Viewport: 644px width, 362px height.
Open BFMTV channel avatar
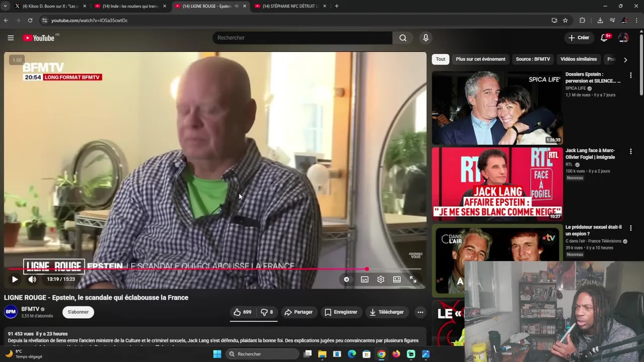coord(11,312)
